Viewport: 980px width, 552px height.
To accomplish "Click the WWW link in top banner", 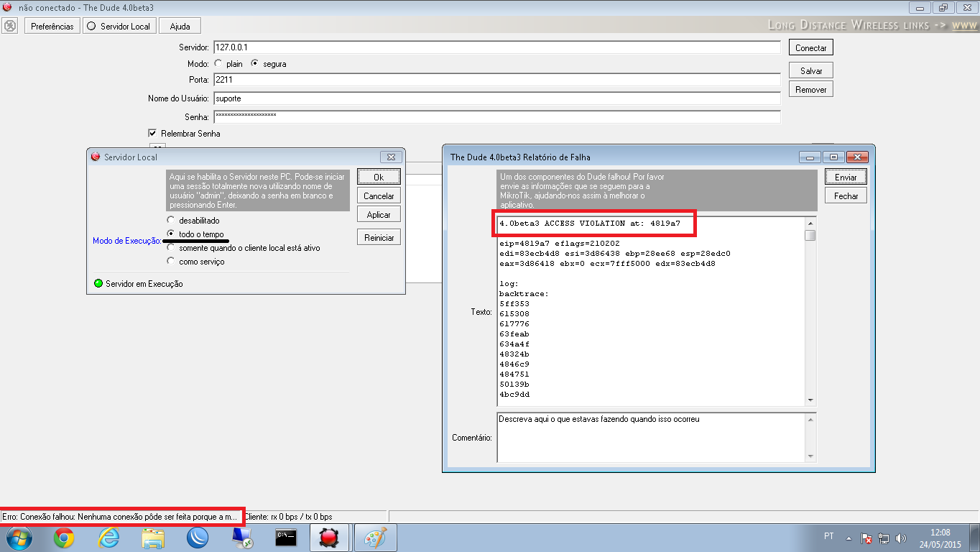I will tap(964, 25).
